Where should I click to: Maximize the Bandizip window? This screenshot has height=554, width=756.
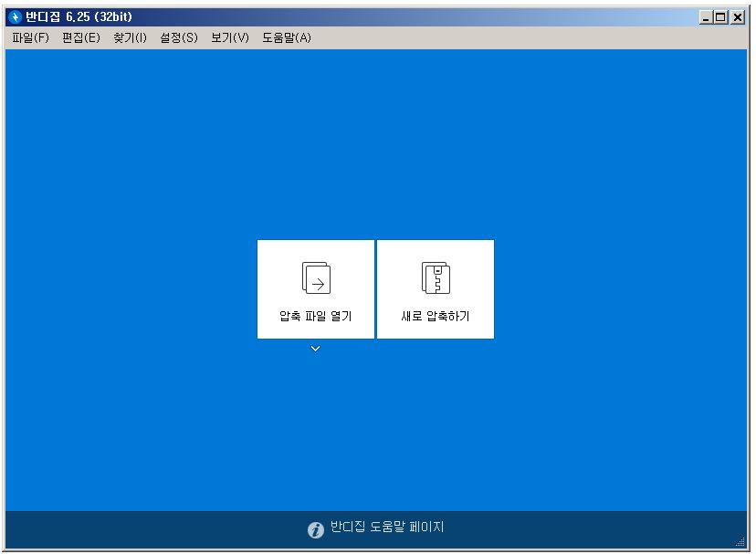point(720,17)
